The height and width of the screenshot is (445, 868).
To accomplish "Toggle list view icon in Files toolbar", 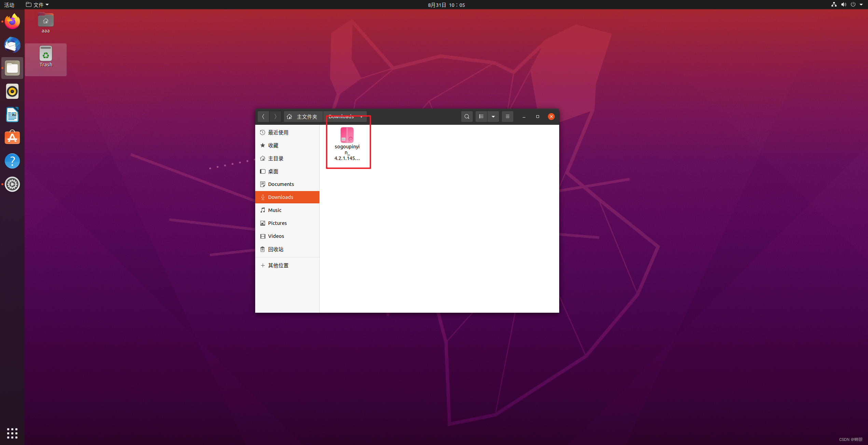I will click(x=481, y=117).
